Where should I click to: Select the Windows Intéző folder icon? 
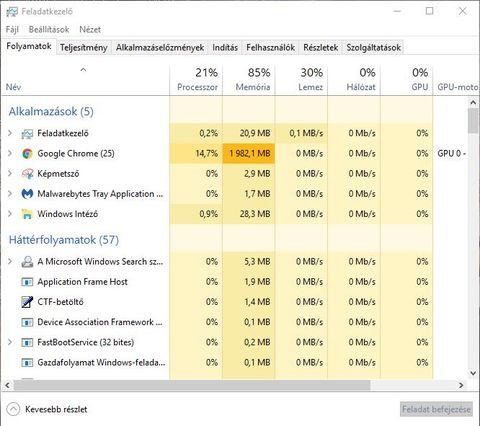coord(27,214)
